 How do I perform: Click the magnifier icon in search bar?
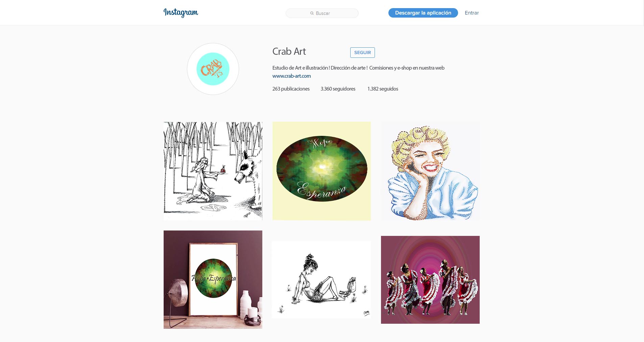(x=312, y=13)
